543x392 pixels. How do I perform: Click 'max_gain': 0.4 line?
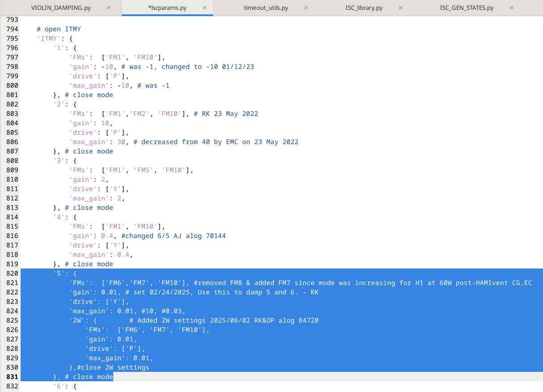tap(101, 255)
